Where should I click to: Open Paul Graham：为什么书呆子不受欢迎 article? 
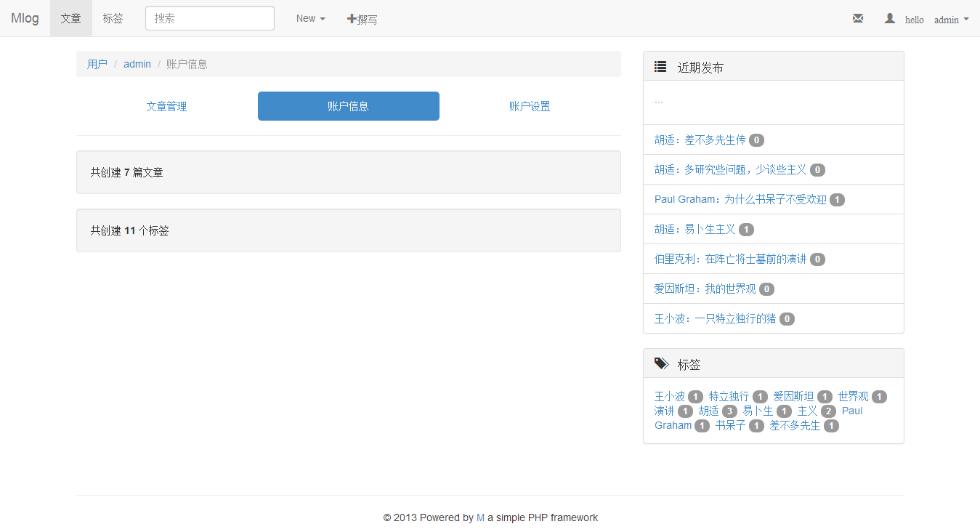[740, 199]
